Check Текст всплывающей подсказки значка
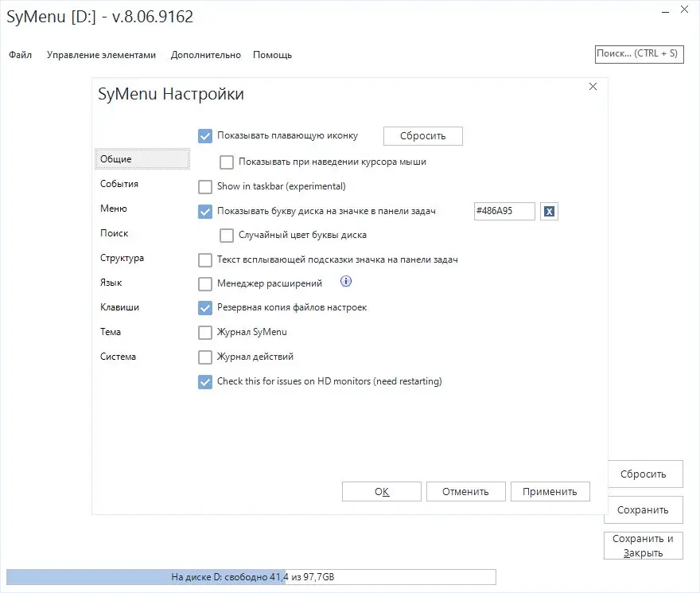Screen dimensions: 700x593 tap(205, 260)
